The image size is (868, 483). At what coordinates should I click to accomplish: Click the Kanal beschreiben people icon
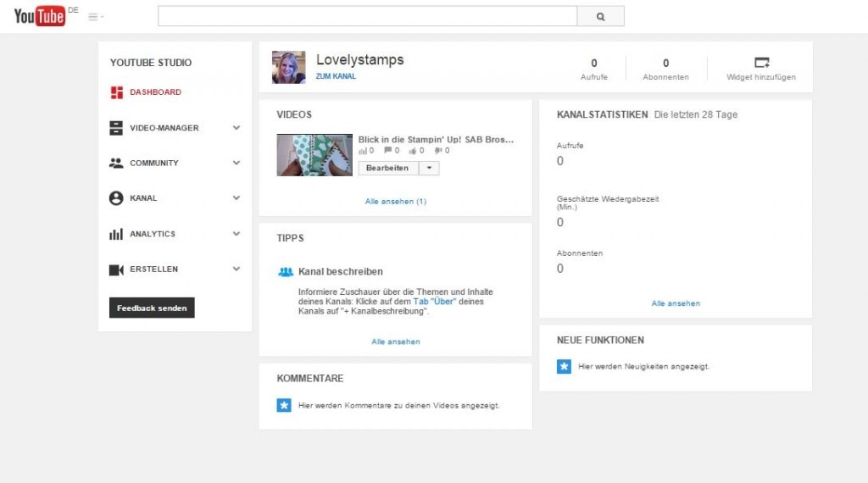coord(286,272)
